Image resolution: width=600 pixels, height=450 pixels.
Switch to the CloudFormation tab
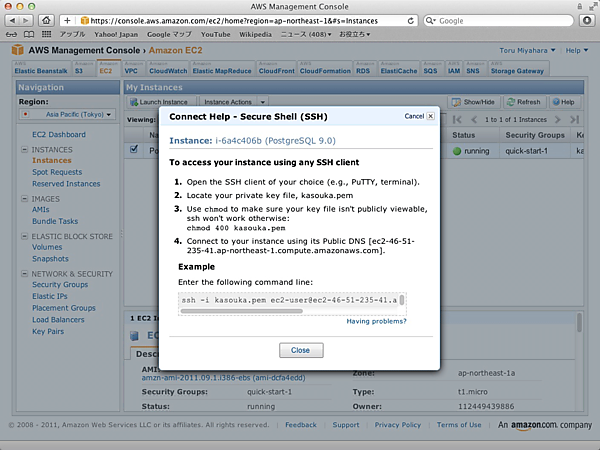[x=325, y=68]
